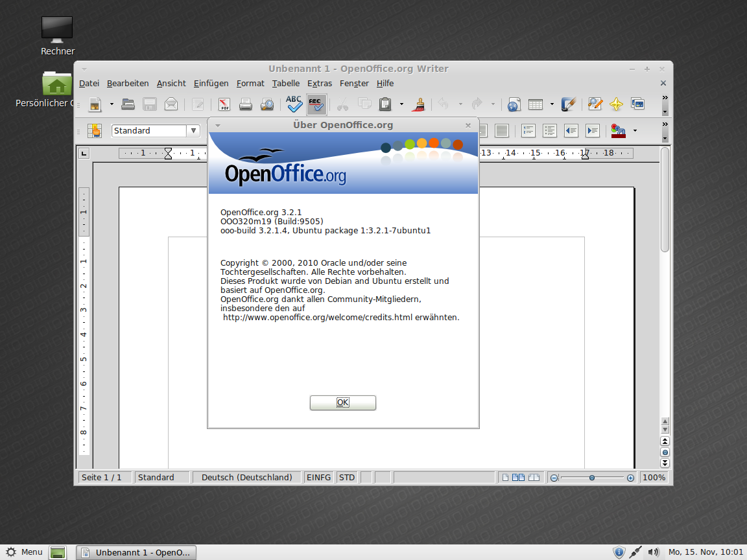Expand the Table insert dropdown arrow
747x560 pixels.
pyautogui.click(x=552, y=104)
